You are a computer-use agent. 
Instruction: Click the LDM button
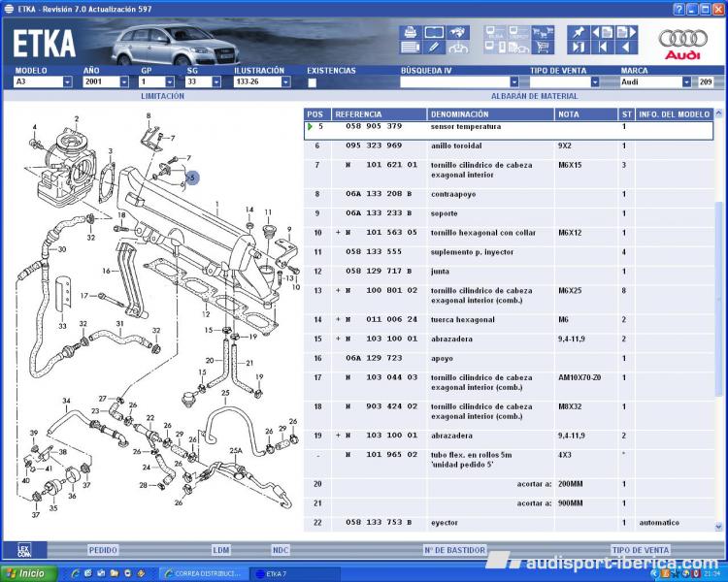pos(221,550)
